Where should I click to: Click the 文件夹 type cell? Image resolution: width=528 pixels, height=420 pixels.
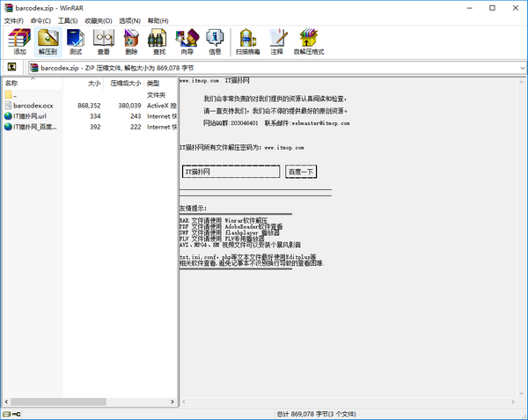point(156,95)
